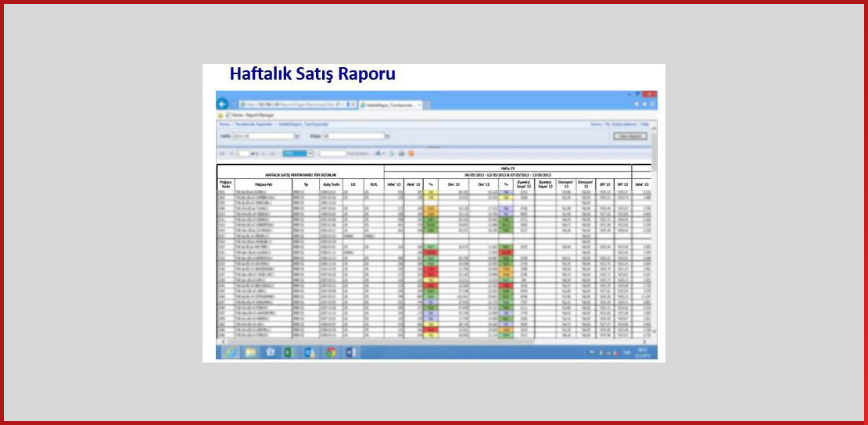The width and height of the screenshot is (868, 425).
Task: Open the favorites star icon
Action: 221,115
